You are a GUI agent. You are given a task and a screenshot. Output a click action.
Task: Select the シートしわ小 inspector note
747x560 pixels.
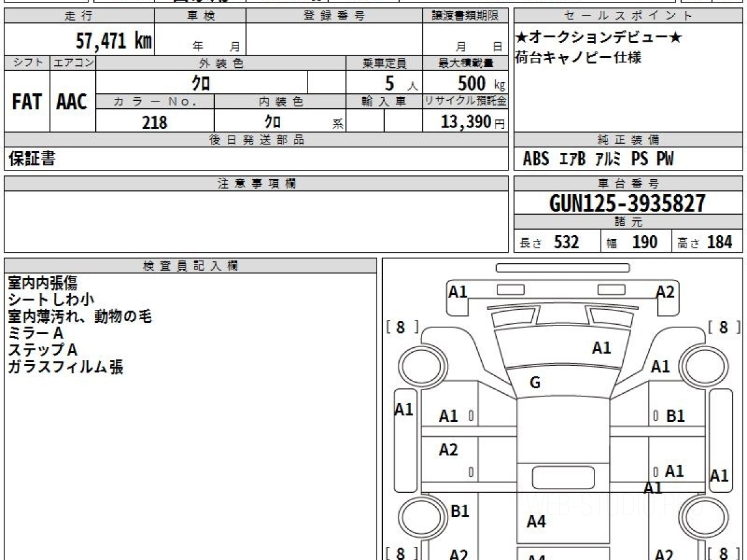click(x=51, y=300)
